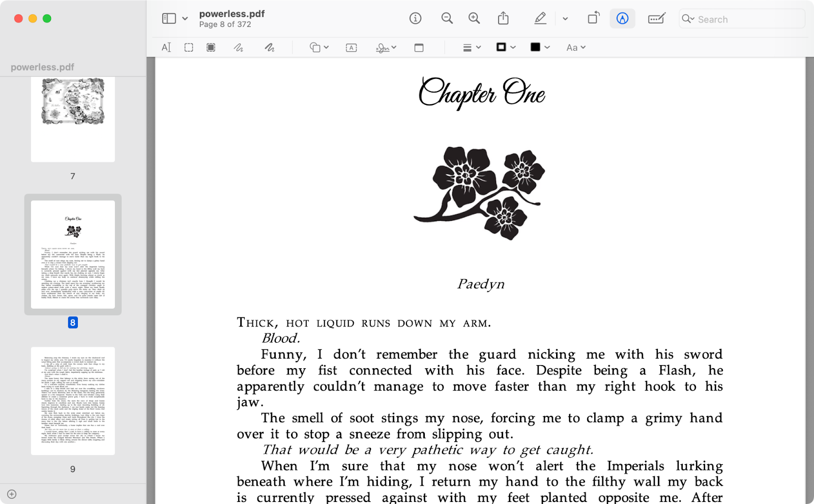Toggle the Markup toolbar off
The width and height of the screenshot is (814, 504).
point(622,19)
